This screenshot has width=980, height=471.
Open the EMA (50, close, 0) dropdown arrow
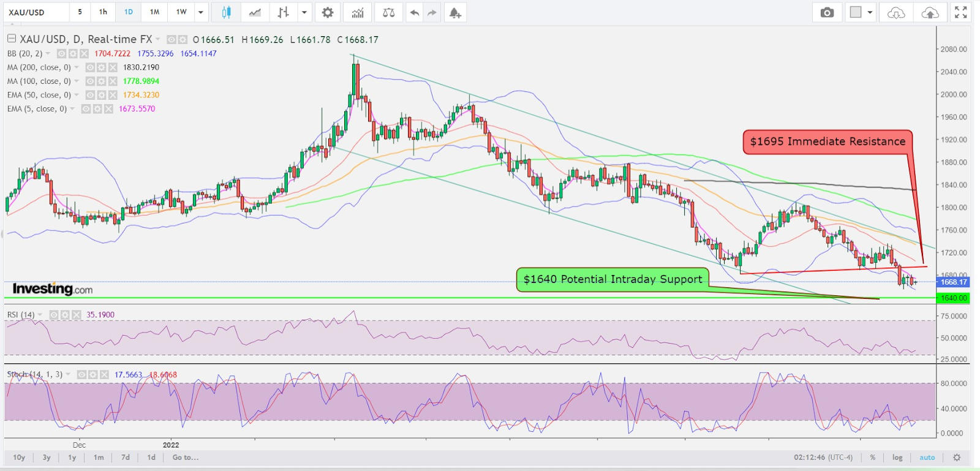(x=77, y=95)
